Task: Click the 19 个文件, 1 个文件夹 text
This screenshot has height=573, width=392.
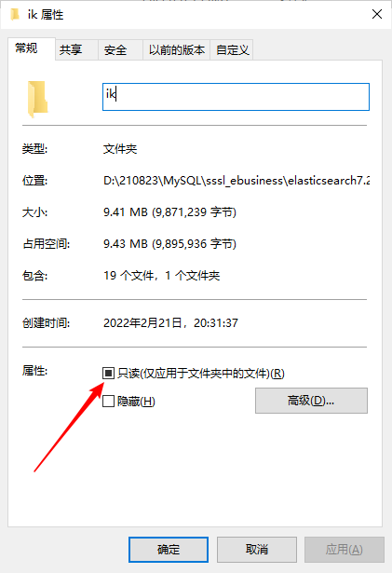Action: [x=161, y=276]
